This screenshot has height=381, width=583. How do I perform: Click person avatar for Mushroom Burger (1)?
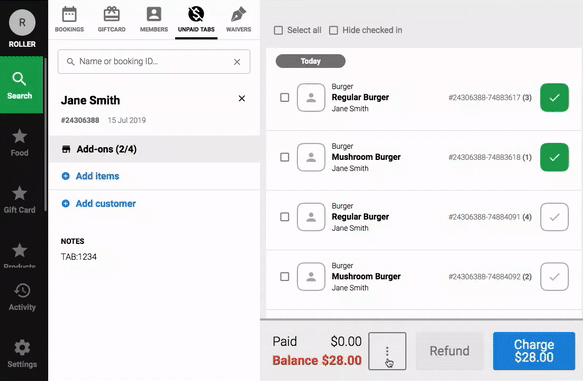coord(311,157)
